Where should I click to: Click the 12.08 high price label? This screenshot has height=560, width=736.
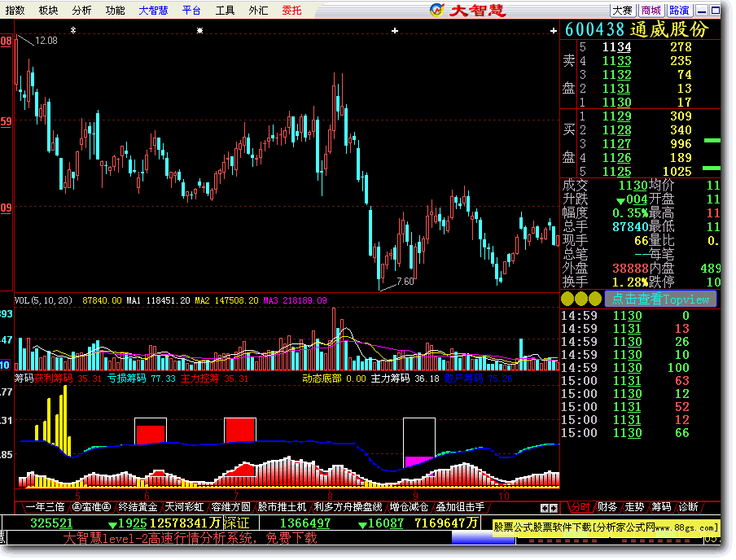[x=46, y=41]
